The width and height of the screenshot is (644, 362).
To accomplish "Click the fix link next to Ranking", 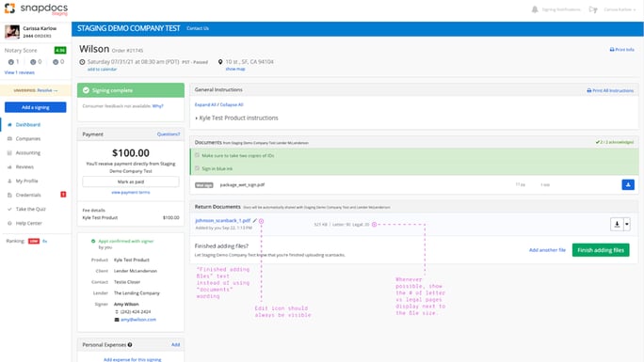I will (45, 241).
